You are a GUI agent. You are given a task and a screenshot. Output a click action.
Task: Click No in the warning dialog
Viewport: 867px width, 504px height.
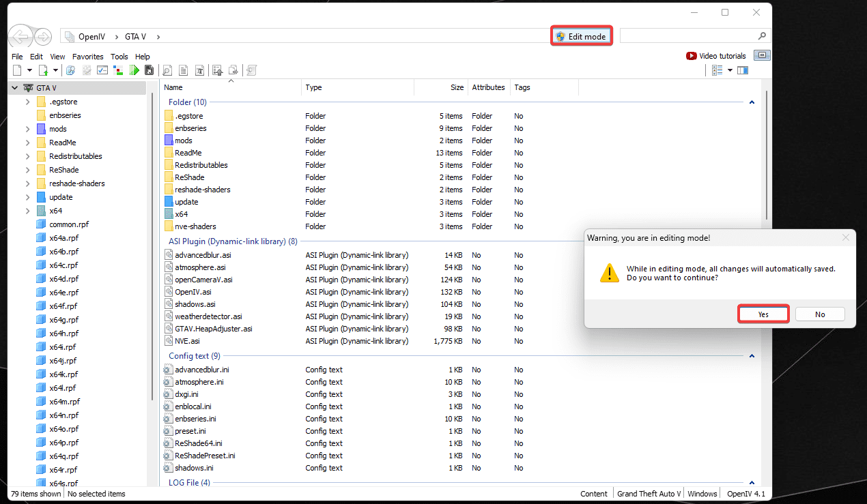[x=820, y=314]
